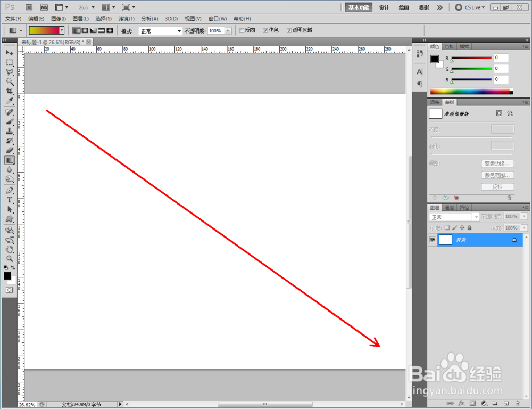Click the R value input field
The height and width of the screenshot is (409, 532).
(x=501, y=58)
